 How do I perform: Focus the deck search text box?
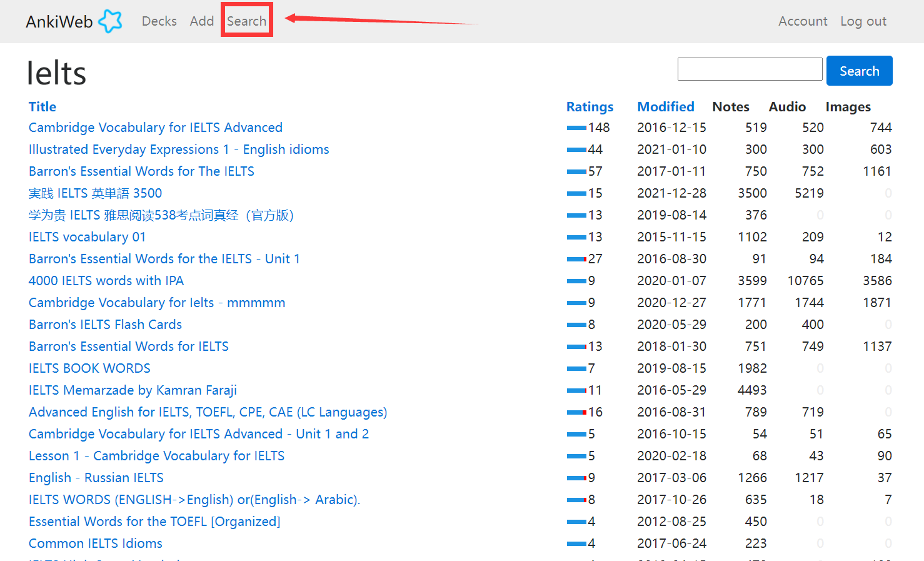(x=750, y=69)
